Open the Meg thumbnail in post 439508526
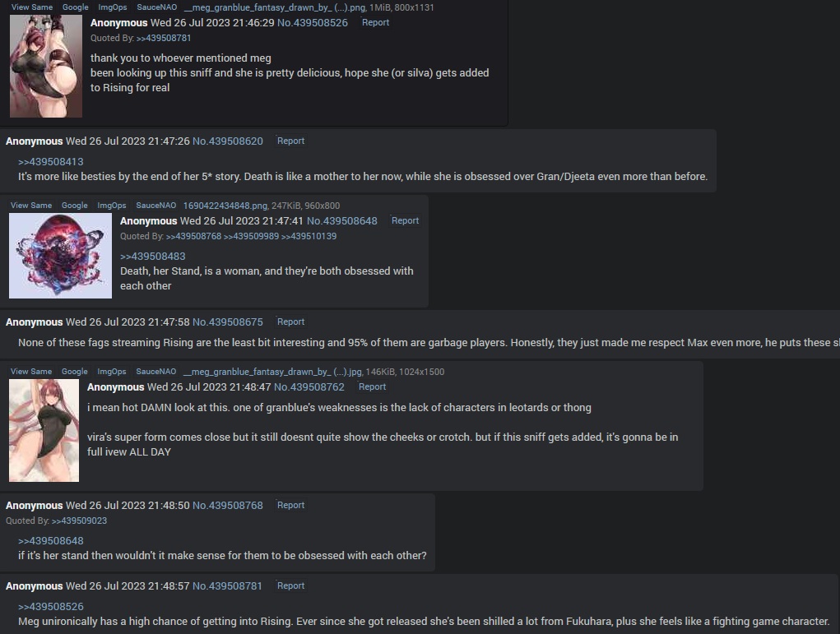This screenshot has height=634, width=840. pyautogui.click(x=46, y=66)
